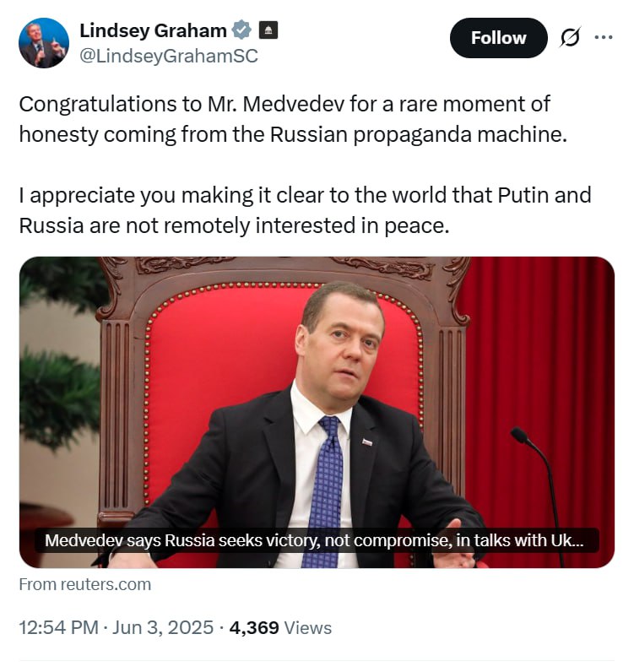This screenshot has width=634, height=672.
Task: Click the 'Views' label
Action: 308,628
